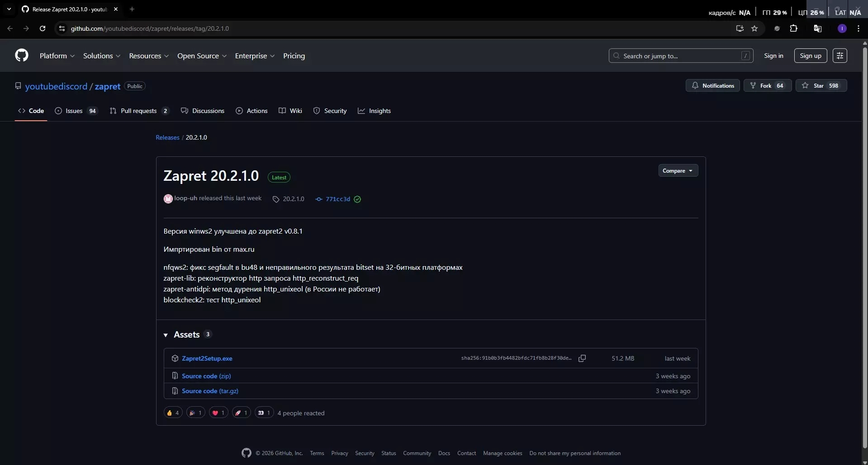
Task: Toggle the thumbs up reaction
Action: point(173,413)
